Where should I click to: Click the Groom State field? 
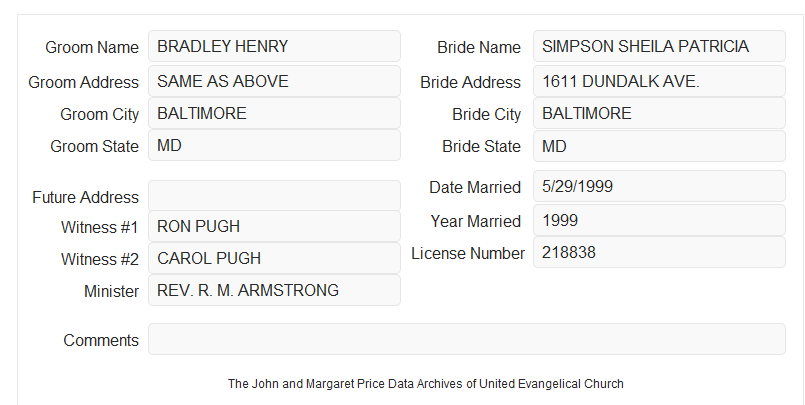coord(274,145)
